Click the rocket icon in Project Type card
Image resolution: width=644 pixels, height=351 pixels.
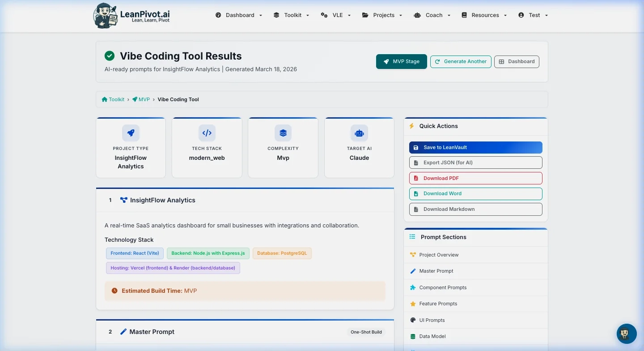tap(131, 133)
